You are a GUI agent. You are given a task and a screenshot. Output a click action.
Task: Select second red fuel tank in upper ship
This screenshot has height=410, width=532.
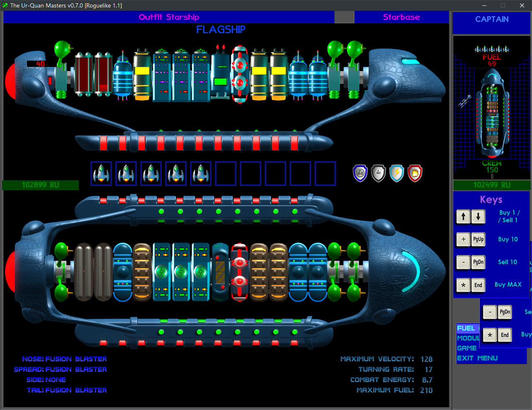point(103,75)
